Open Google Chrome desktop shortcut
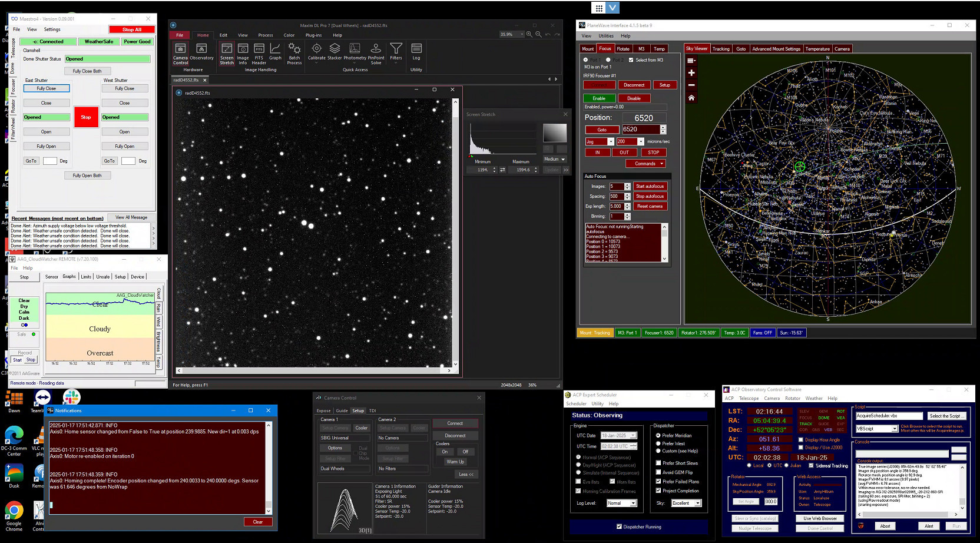The width and height of the screenshot is (980, 543). [x=14, y=516]
